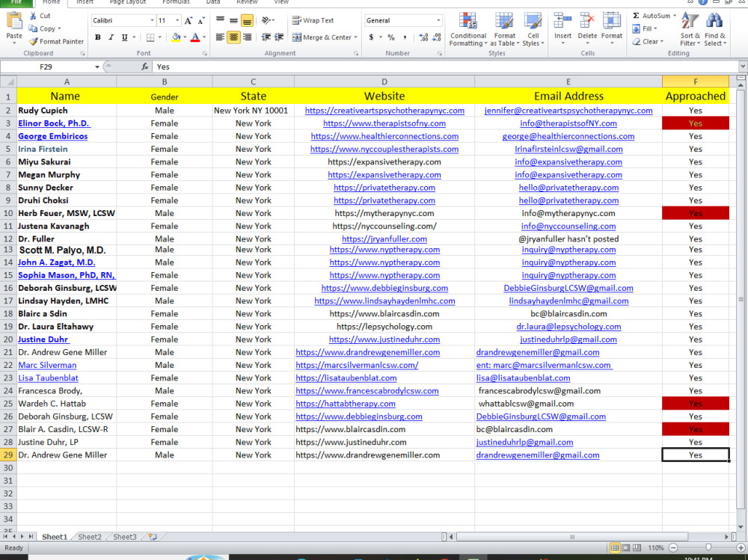The image size is (748, 560).
Task: Click the zoom out minus button
Action: click(x=673, y=547)
